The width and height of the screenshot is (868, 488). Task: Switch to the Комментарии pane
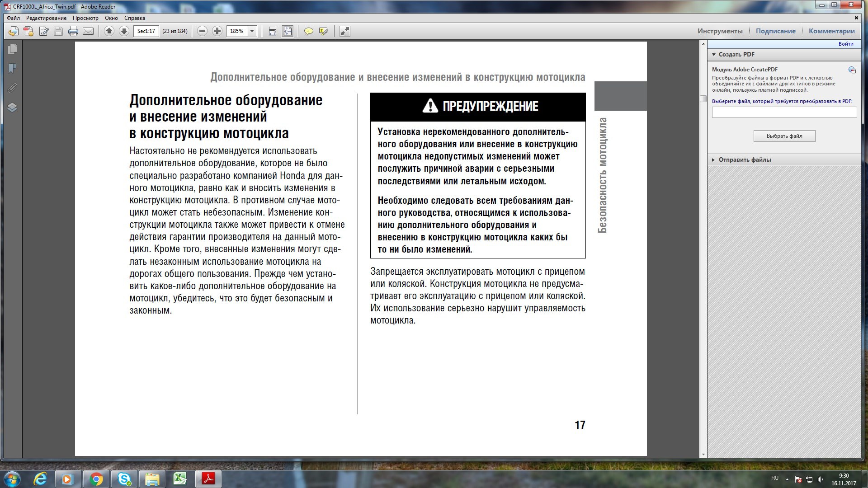point(832,31)
